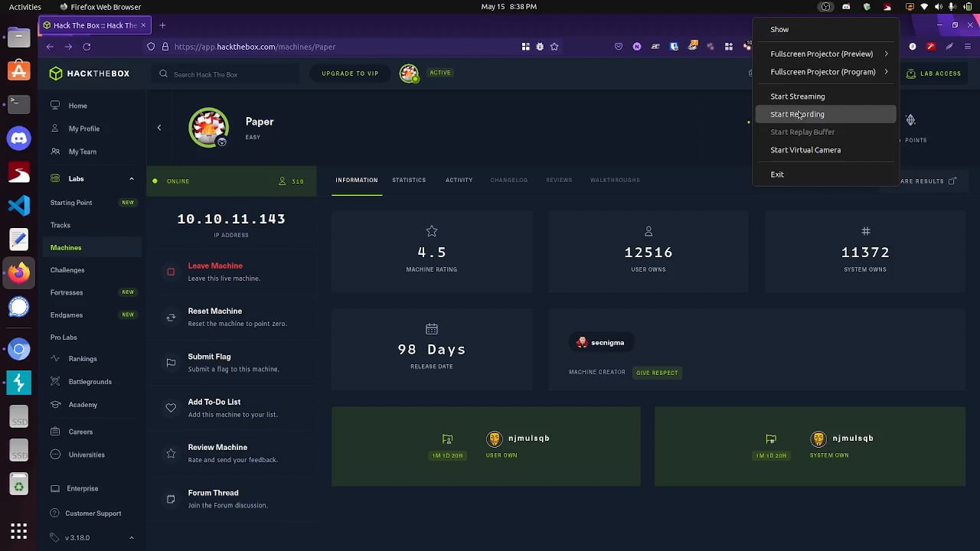Click the Battlegrounds sidebar entry
Screen dimensions: 980x551
point(90,382)
